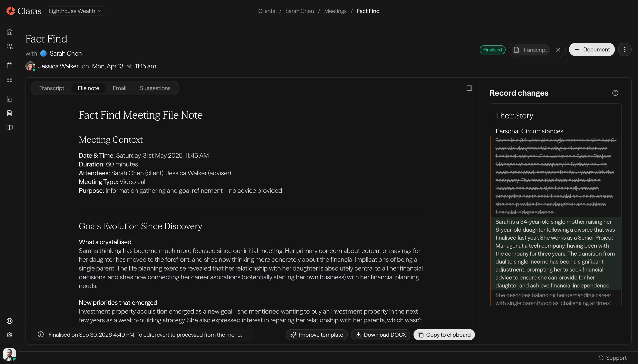The height and width of the screenshot is (364, 638).
Task: Open the Suggestions tab
Action: click(155, 88)
